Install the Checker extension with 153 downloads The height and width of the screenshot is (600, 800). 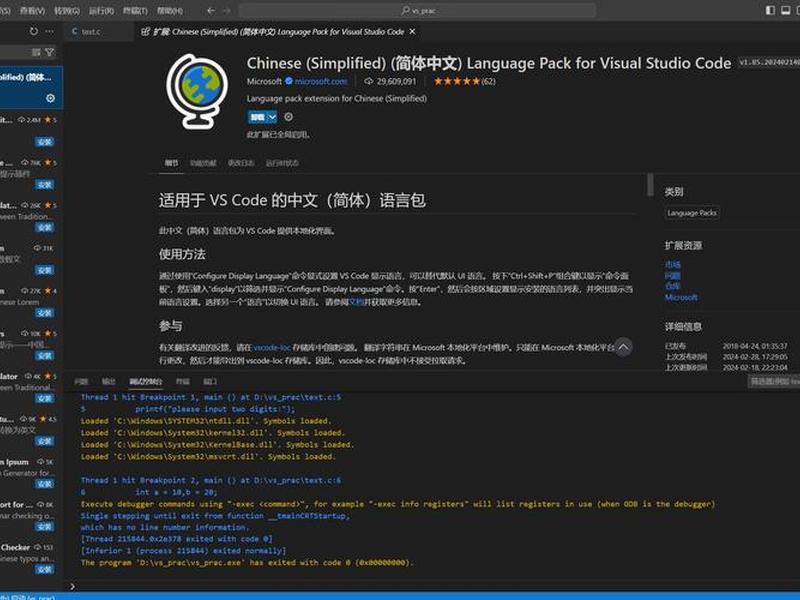[45, 569]
